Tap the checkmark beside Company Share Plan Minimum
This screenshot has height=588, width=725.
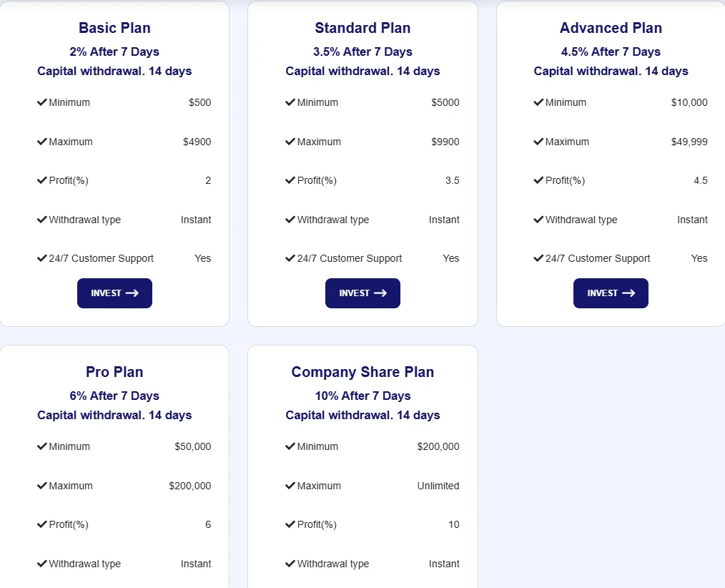point(290,446)
